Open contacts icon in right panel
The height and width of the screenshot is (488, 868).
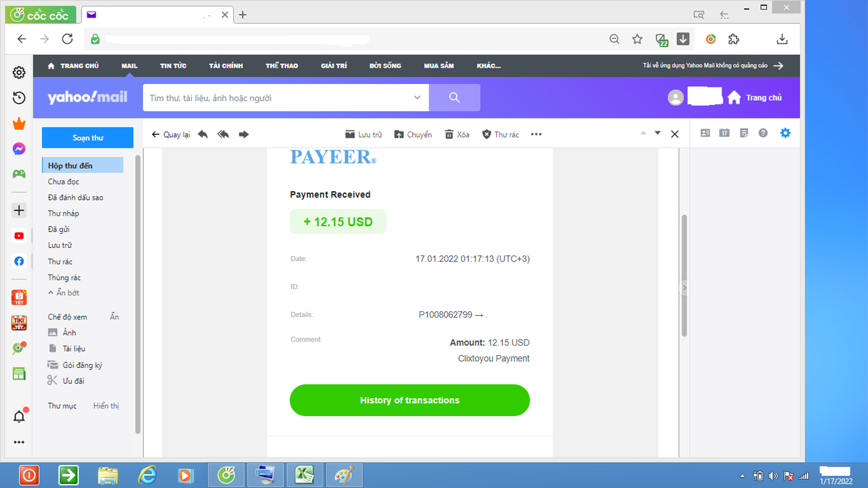tap(705, 133)
